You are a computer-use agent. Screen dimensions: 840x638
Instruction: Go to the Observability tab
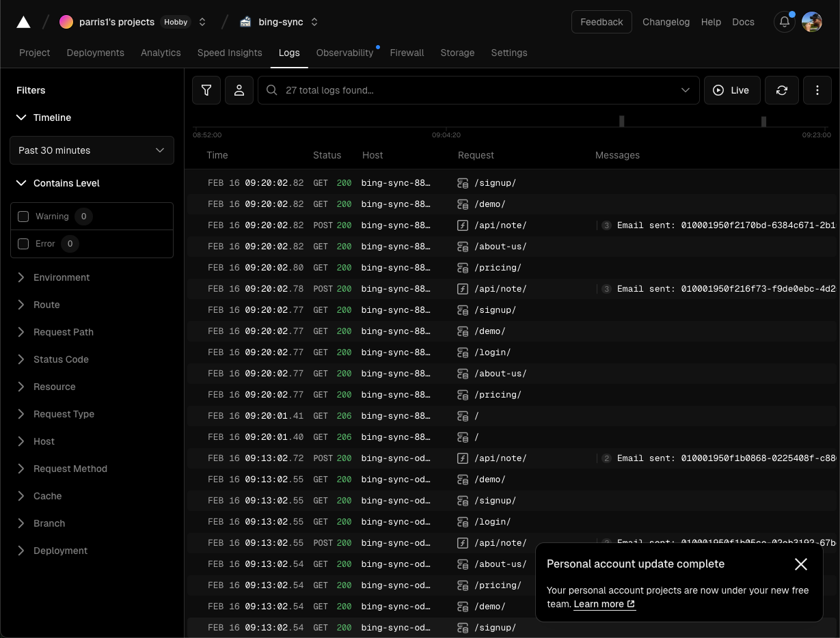[x=344, y=53]
